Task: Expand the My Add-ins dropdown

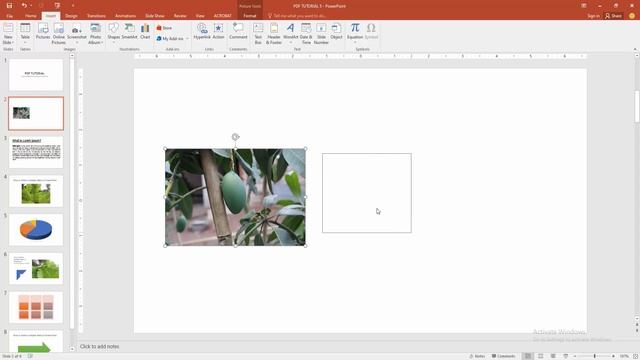Action: pyautogui.click(x=187, y=39)
